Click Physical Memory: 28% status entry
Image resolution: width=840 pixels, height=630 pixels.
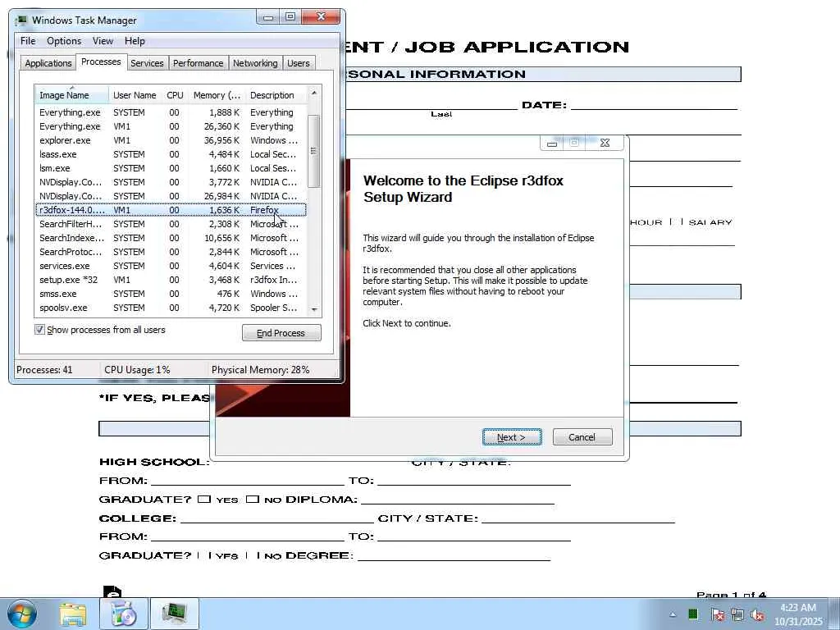pyautogui.click(x=260, y=370)
